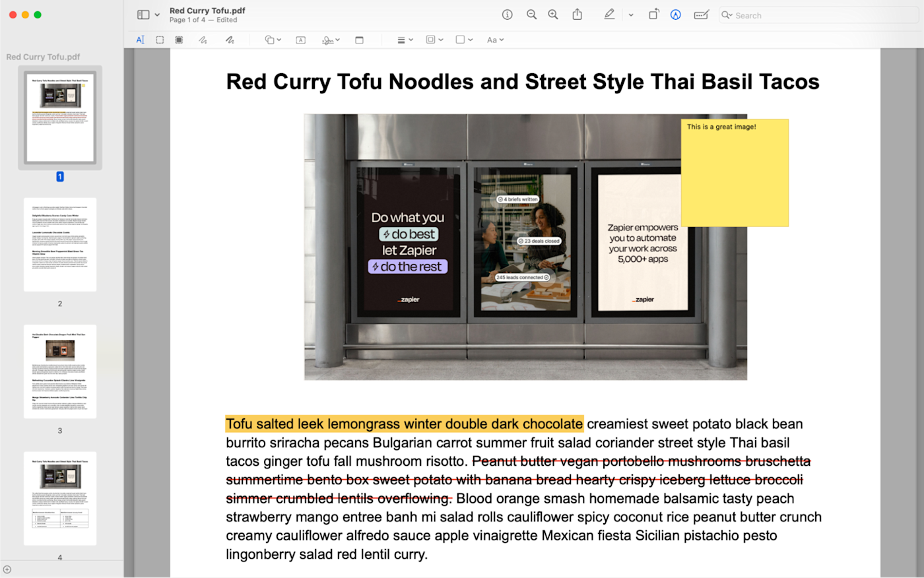This screenshot has height=578, width=924.
Task: Click the Zapier billboard image
Action: pyautogui.click(x=525, y=247)
